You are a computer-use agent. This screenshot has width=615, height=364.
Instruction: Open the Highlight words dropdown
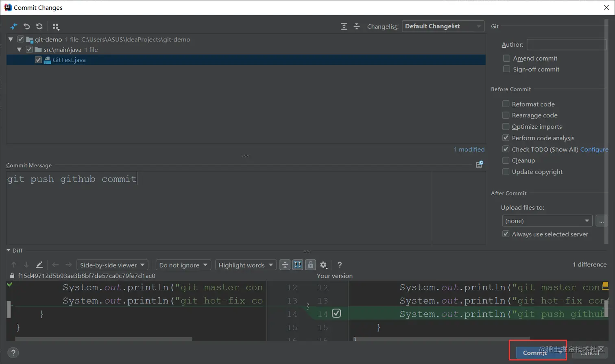246,265
